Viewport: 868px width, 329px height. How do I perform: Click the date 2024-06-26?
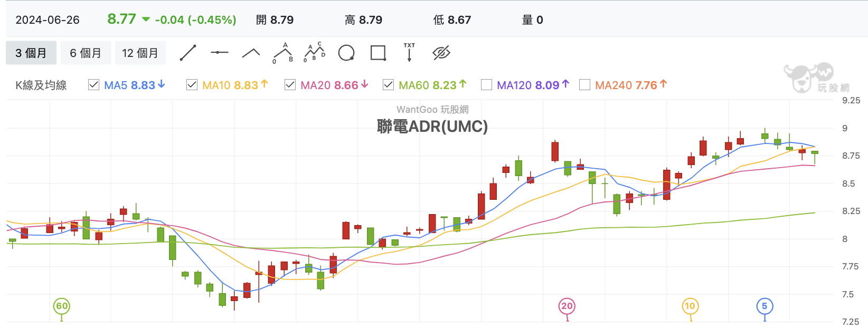(x=48, y=20)
